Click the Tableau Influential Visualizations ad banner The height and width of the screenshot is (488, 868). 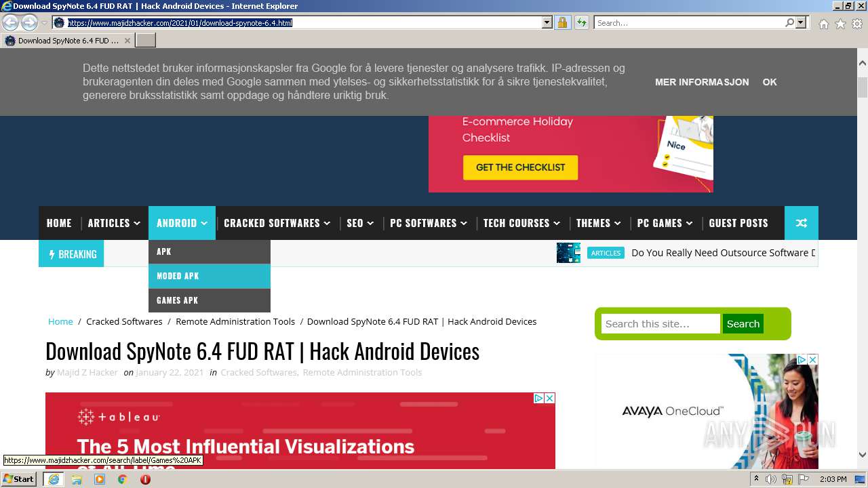coord(300,431)
